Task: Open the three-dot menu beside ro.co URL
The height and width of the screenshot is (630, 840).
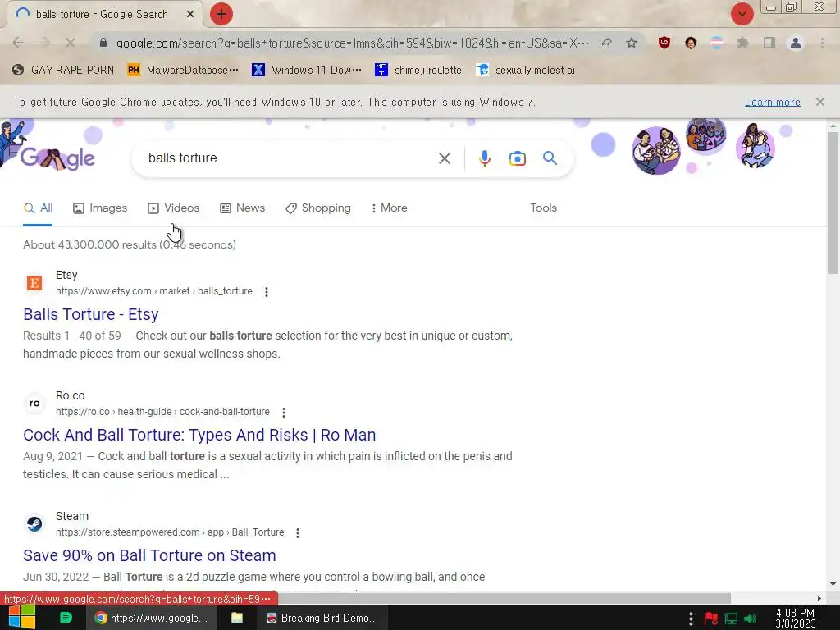Action: click(283, 412)
